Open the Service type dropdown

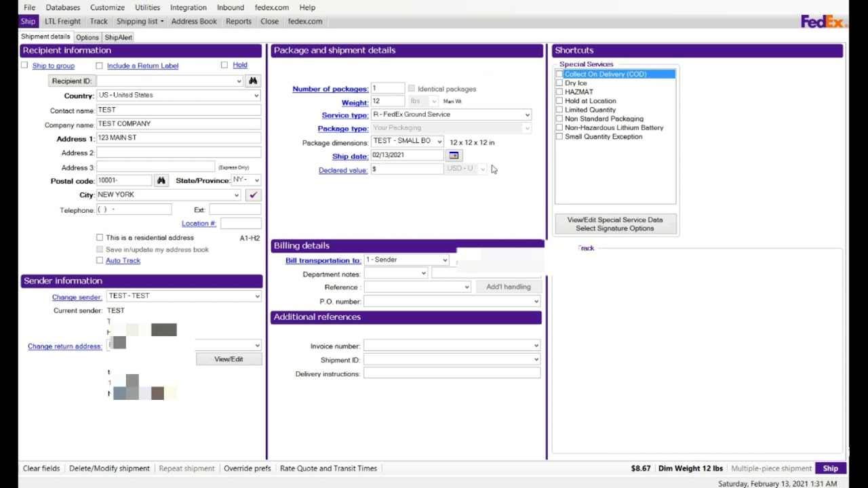[527, 115]
